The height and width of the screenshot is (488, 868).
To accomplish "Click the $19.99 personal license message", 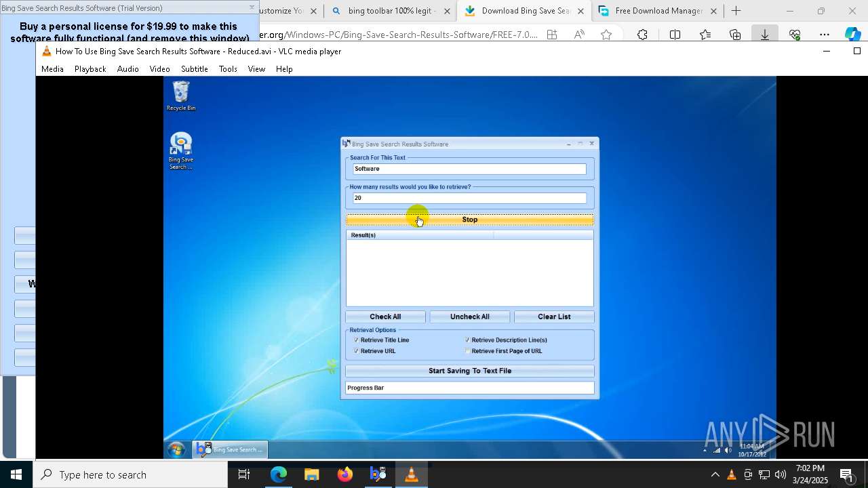I will tap(129, 32).
